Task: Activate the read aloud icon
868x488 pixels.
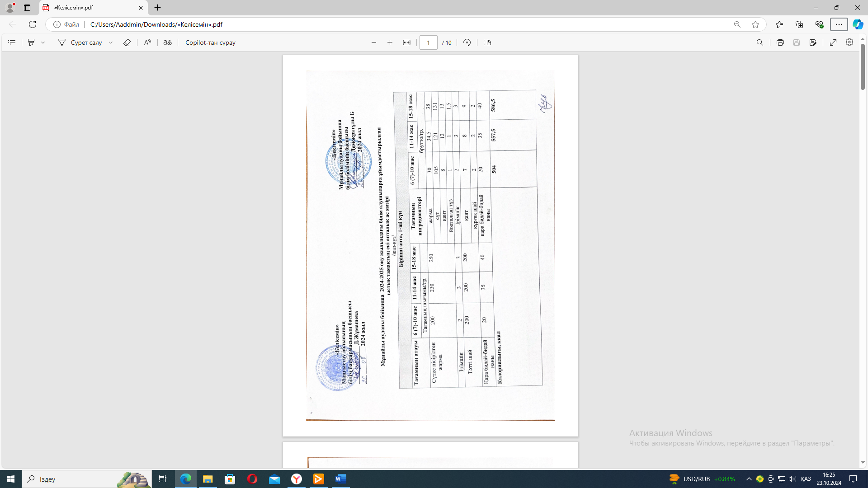Action: (x=147, y=42)
